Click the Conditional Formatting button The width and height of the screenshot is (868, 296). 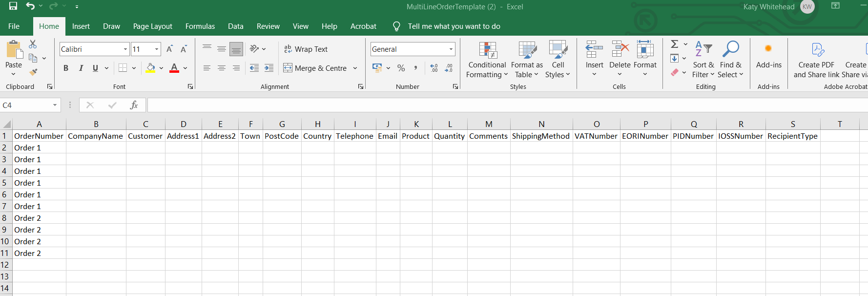(487, 60)
